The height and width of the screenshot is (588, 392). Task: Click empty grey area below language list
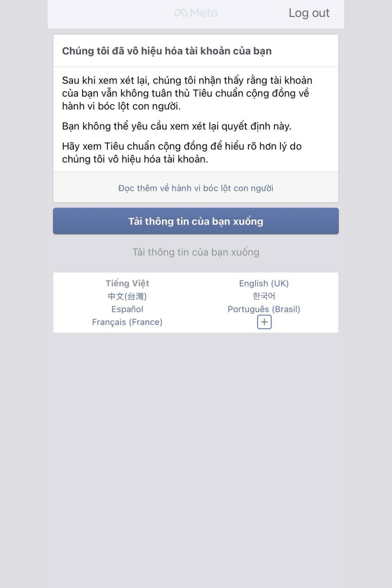196,457
